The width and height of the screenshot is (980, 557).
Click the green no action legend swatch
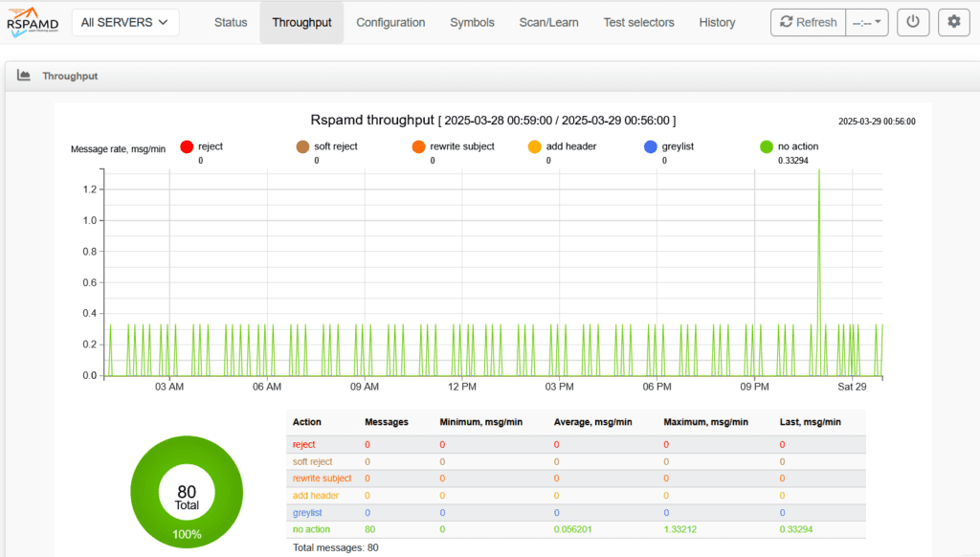[766, 146]
